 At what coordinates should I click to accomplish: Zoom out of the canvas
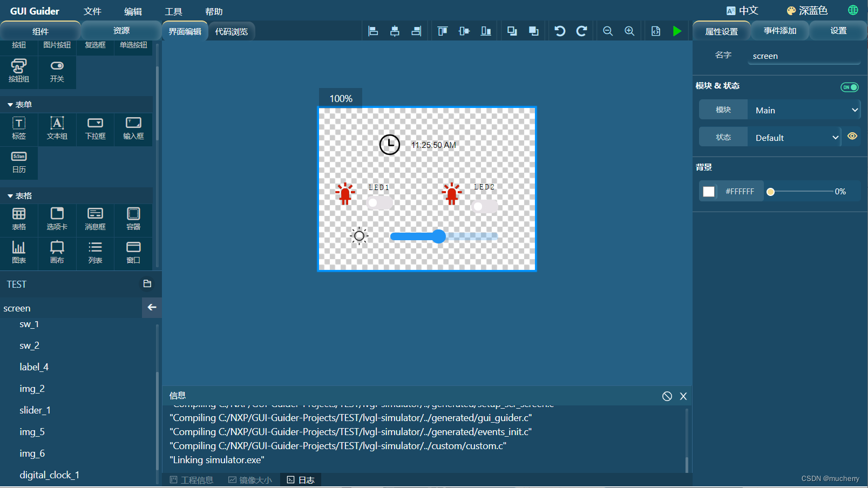point(608,31)
